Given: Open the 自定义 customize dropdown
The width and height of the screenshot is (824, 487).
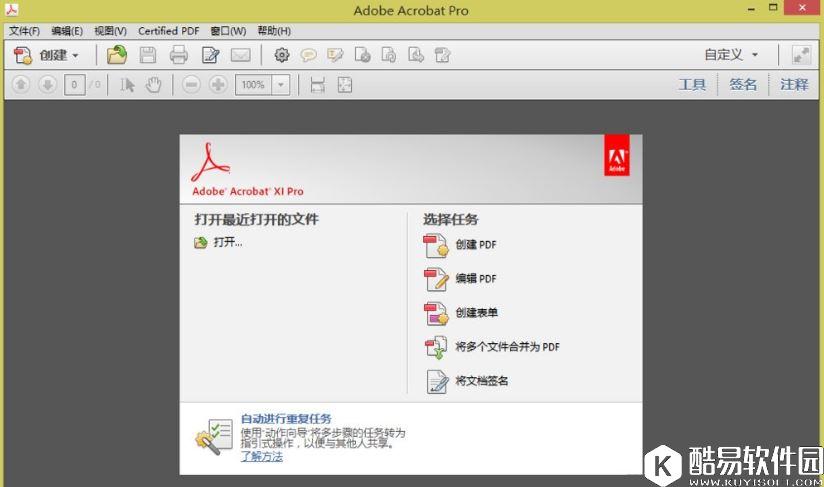Looking at the screenshot, I should pyautogui.click(x=732, y=55).
